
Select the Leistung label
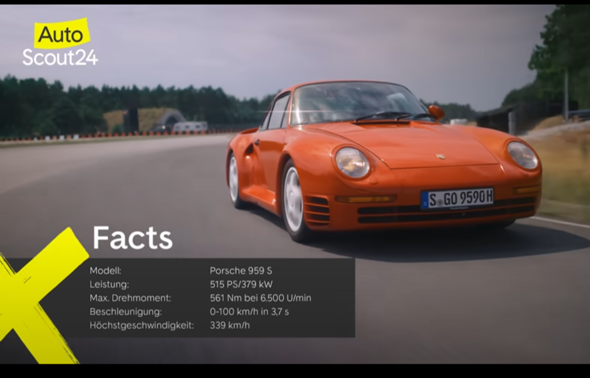coord(109,284)
